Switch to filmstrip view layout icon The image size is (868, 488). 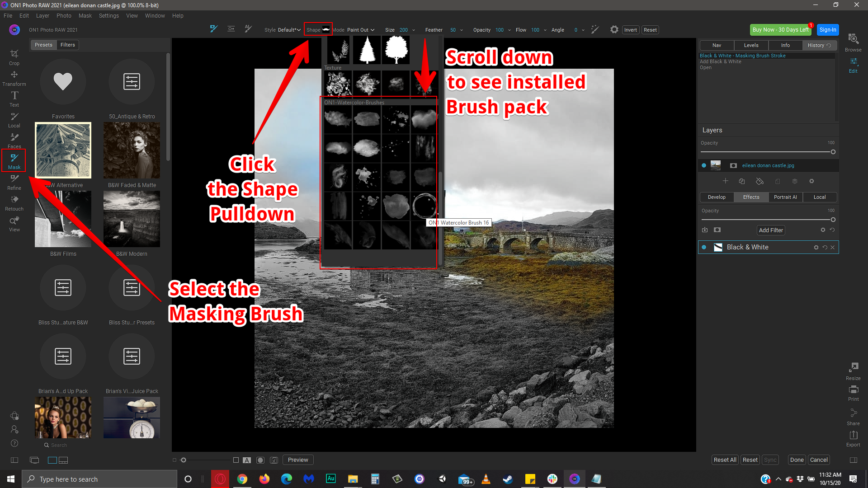(x=63, y=460)
